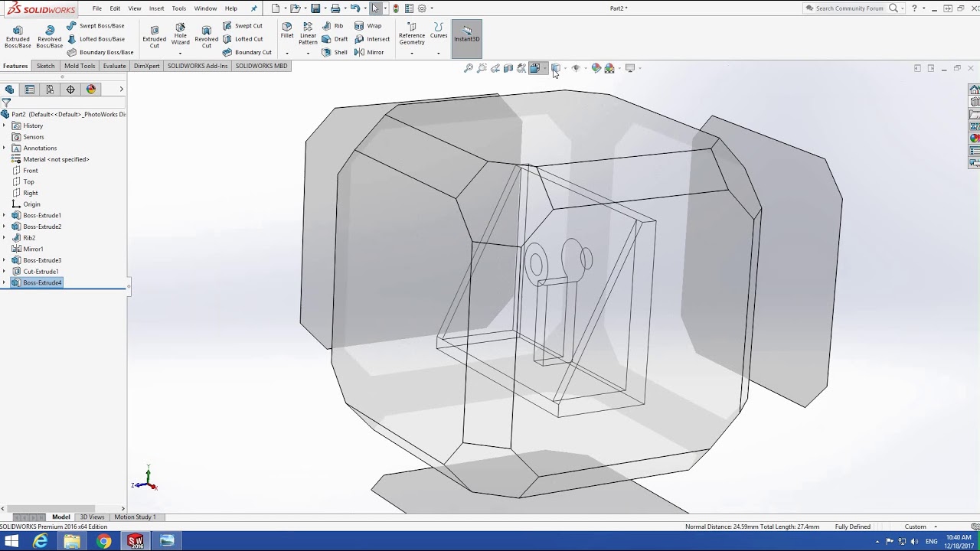Expand Boss-Extrude3 in feature tree
The image size is (980, 551).
click(4, 260)
